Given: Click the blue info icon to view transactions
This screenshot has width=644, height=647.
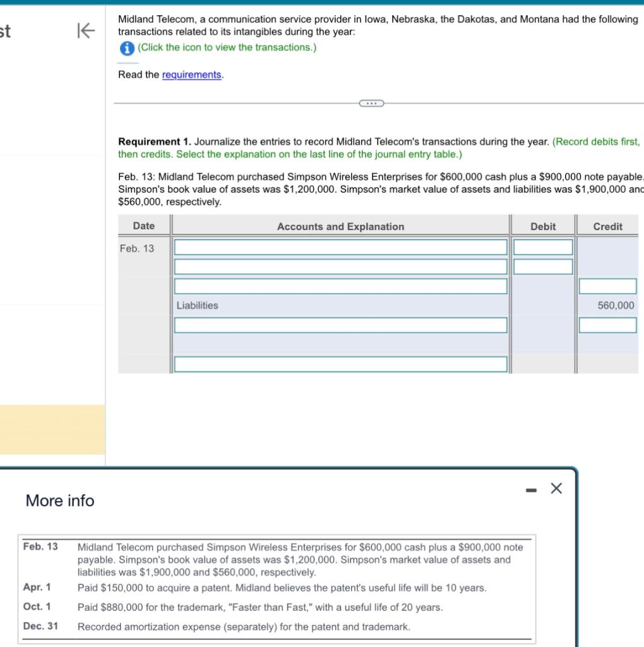Looking at the screenshot, I should (126, 48).
